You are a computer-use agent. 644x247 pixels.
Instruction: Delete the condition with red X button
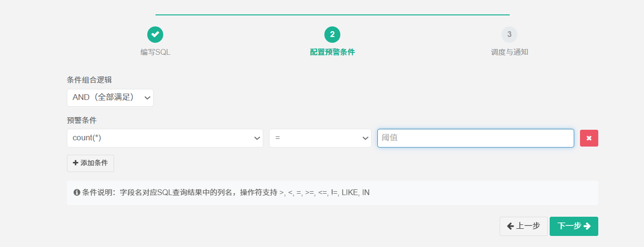coord(589,138)
